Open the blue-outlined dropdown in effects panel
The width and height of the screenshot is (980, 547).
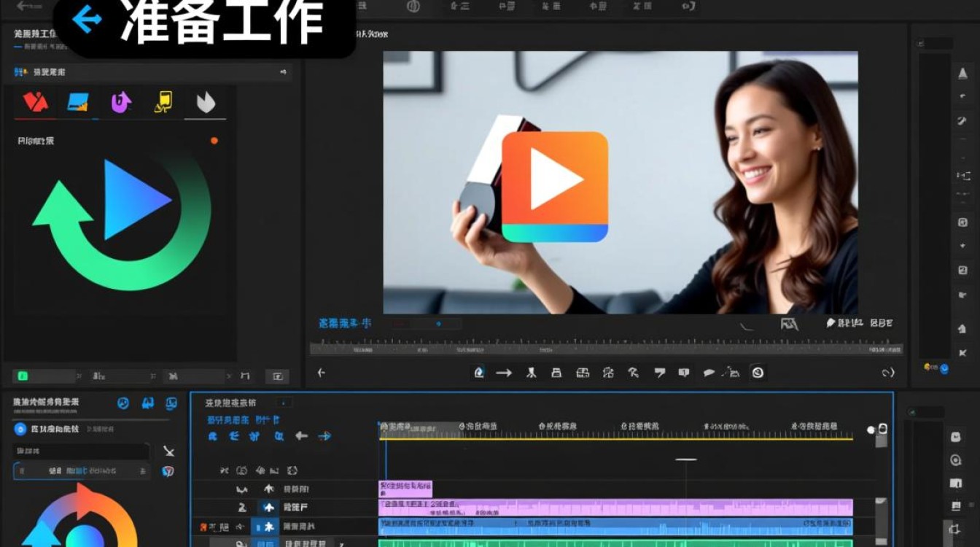click(x=82, y=471)
